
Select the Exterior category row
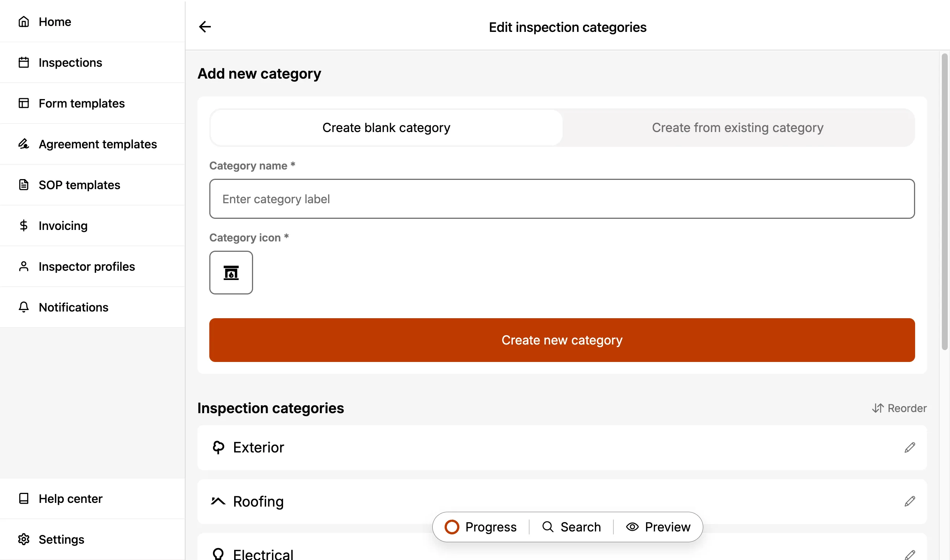click(x=562, y=448)
